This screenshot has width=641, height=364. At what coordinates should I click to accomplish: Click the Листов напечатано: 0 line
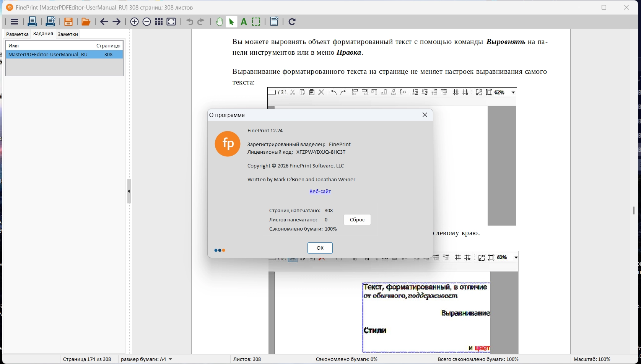point(298,220)
